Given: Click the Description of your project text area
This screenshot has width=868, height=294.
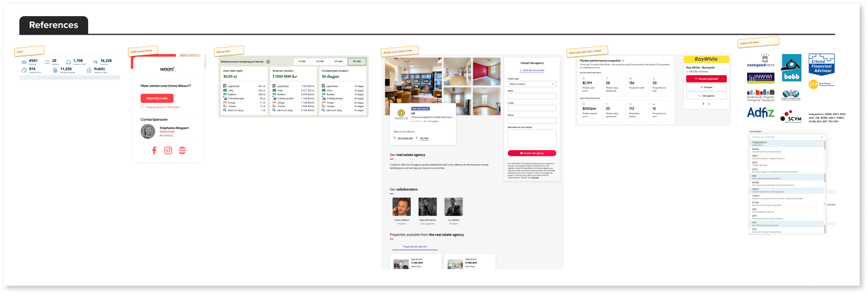Looking at the screenshot, I should pos(532,139).
